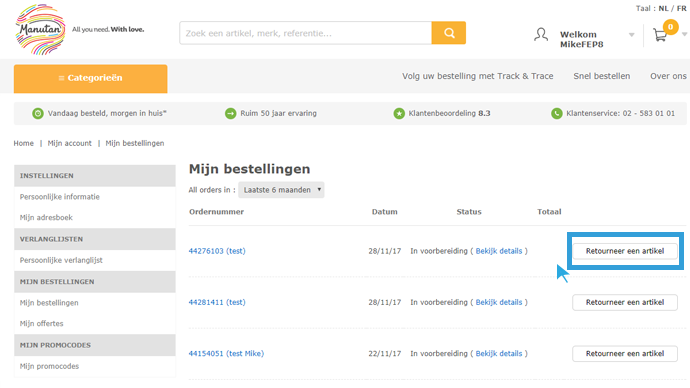Image resolution: width=690 pixels, height=388 pixels.
Task: Click the green arrow icon by Ruim 50 jaar ervaring
Action: (231, 113)
